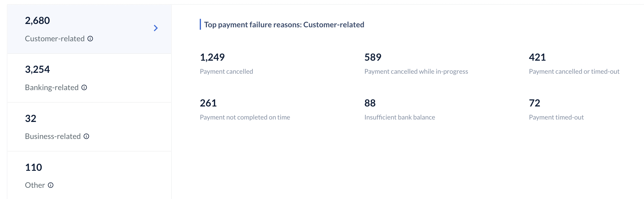Open the Banking-related 3,254 category
Screen dimensions: 644x199
pos(89,78)
